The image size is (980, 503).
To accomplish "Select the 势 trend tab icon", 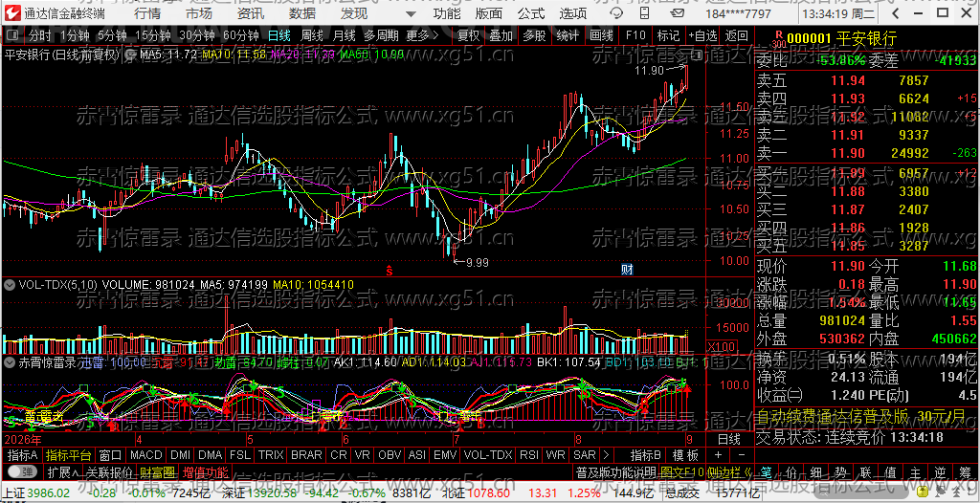I will 841,471.
